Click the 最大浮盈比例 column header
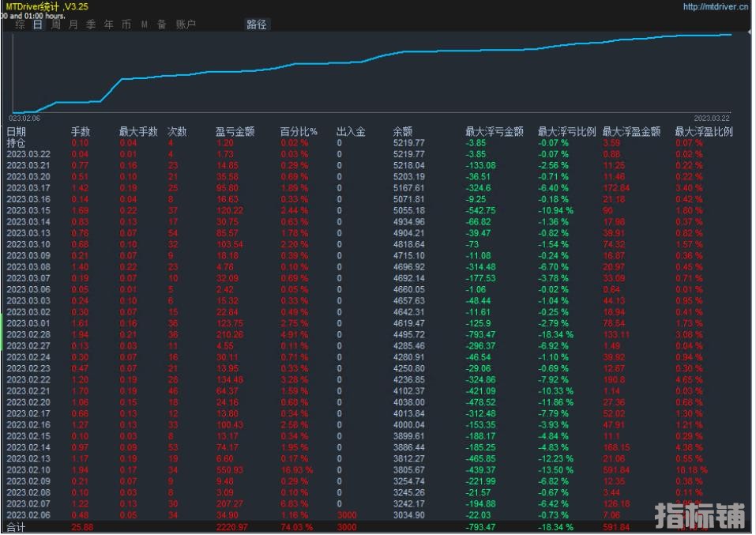 pos(703,132)
